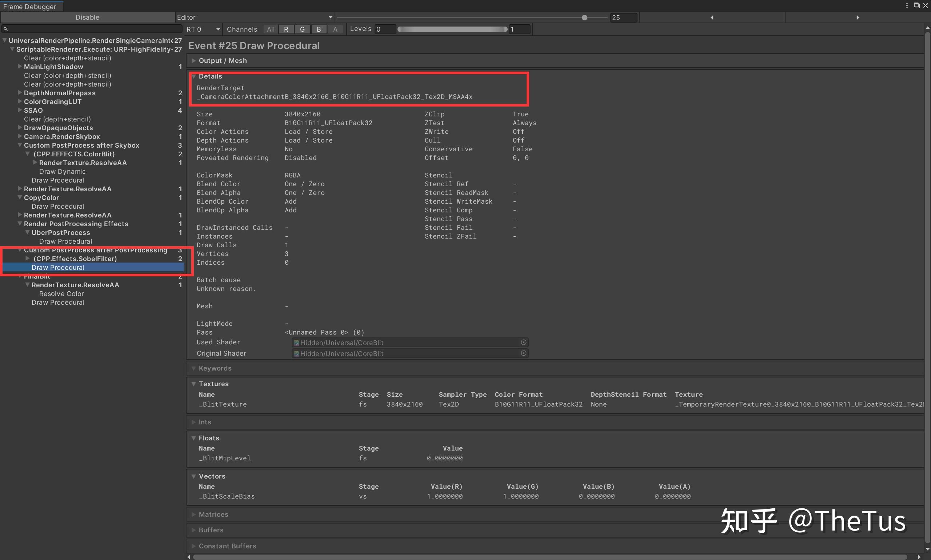Click the previous event arrow button
This screenshot has height=560, width=931.
712,17
